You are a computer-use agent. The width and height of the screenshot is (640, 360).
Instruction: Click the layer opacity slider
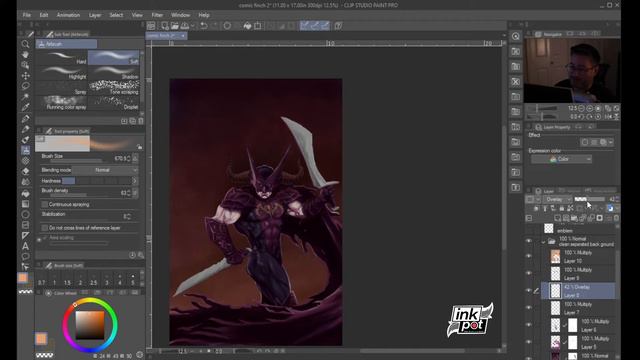(589, 199)
